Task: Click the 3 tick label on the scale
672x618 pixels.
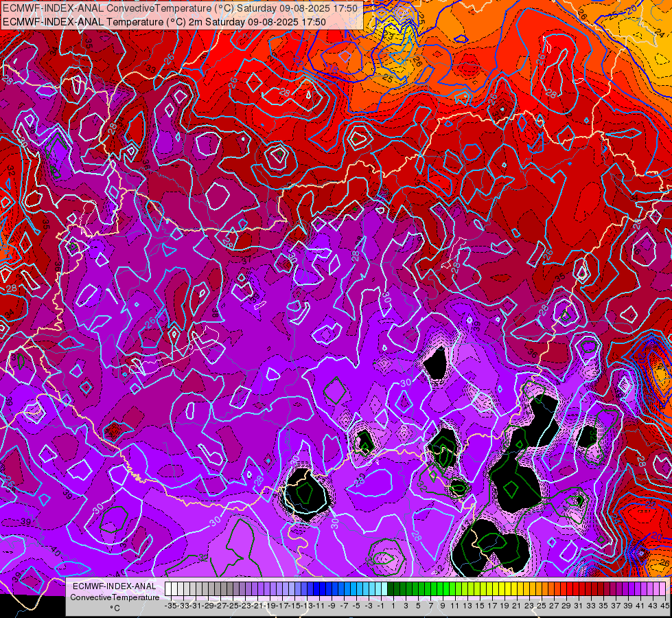Action: click(406, 606)
